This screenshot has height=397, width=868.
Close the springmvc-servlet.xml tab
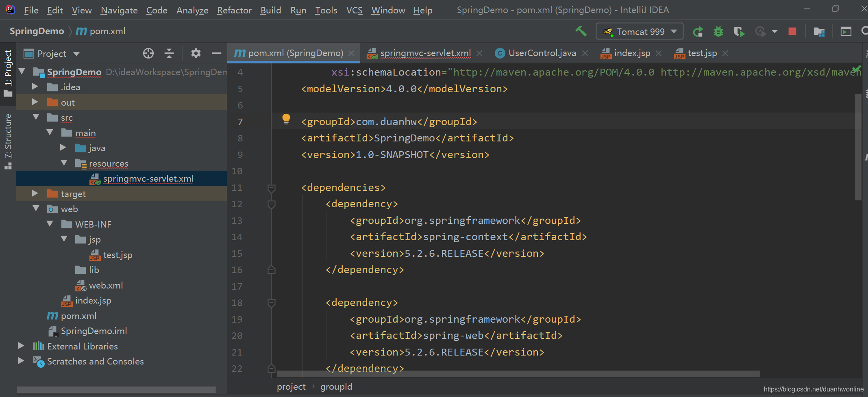tap(479, 53)
